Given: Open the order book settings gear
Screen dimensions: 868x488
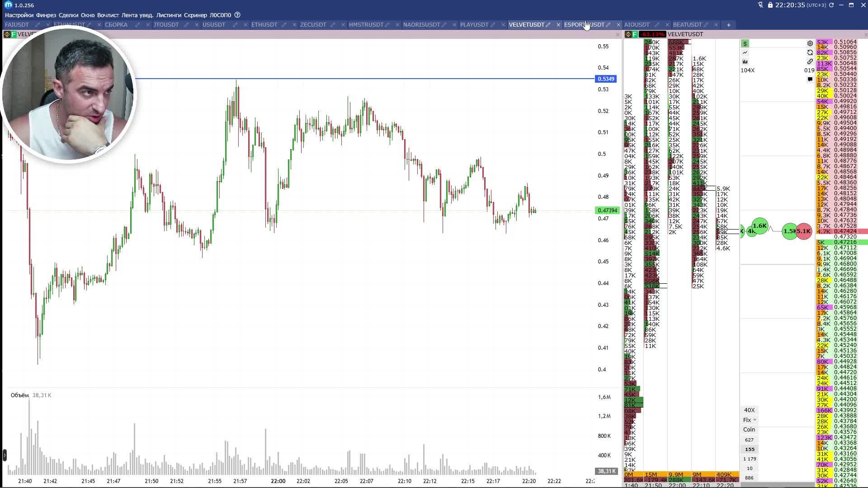Looking at the screenshot, I should [810, 43].
